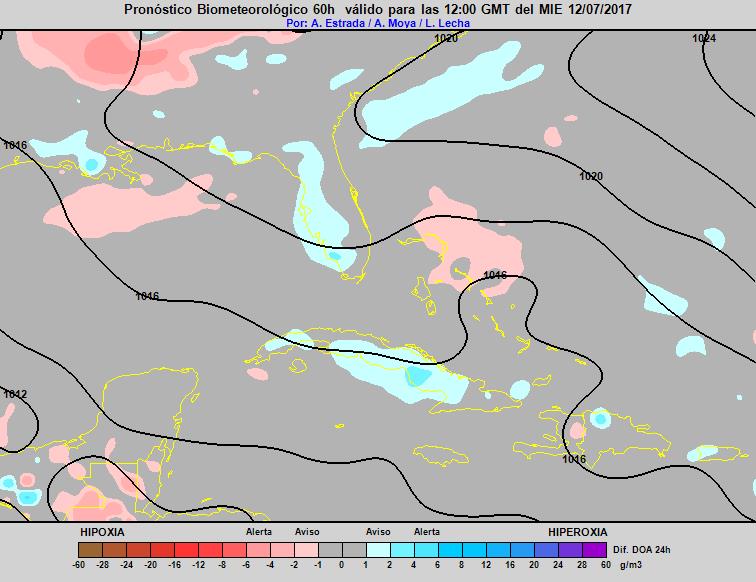Click the 'g/m3' units label

[631, 565]
